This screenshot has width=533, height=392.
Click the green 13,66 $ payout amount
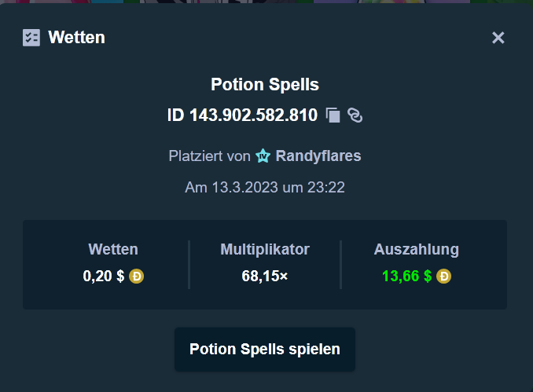pyautogui.click(x=407, y=277)
